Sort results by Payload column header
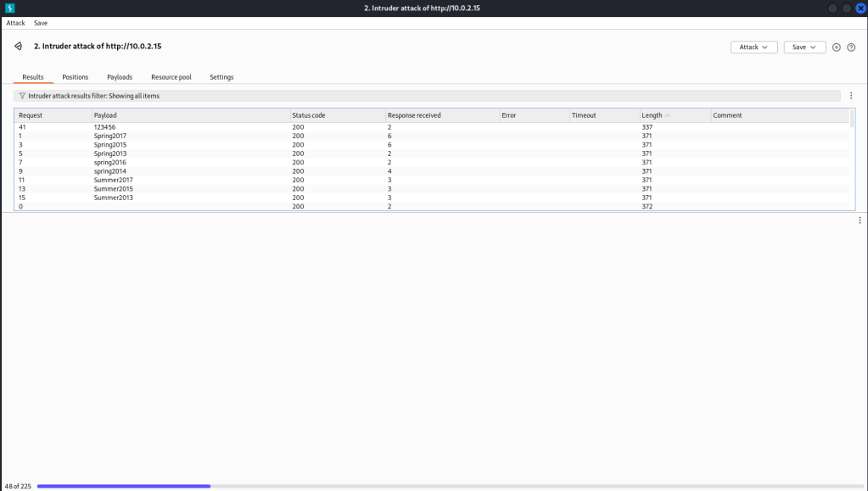The height and width of the screenshot is (491, 868). tap(105, 115)
